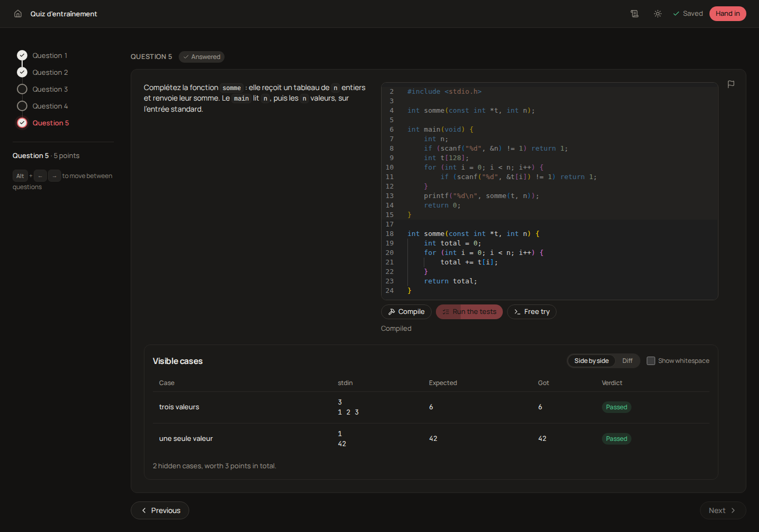Screen dimensions: 759x532
Task: Select the une seule valeur case name
Action: (x=186, y=439)
